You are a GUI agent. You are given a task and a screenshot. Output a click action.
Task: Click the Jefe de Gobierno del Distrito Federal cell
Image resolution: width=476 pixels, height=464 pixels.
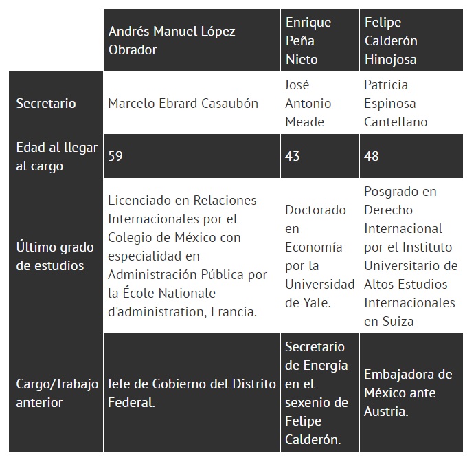(x=192, y=393)
